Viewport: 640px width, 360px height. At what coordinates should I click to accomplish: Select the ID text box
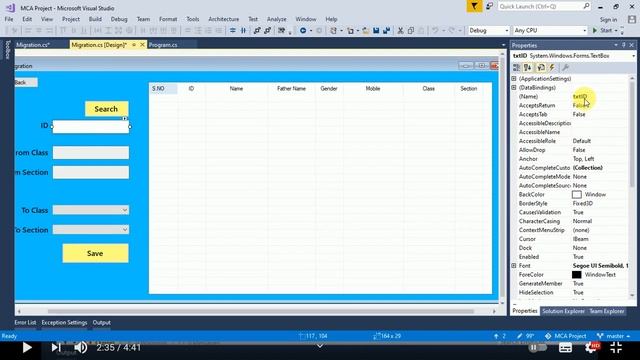point(91,127)
